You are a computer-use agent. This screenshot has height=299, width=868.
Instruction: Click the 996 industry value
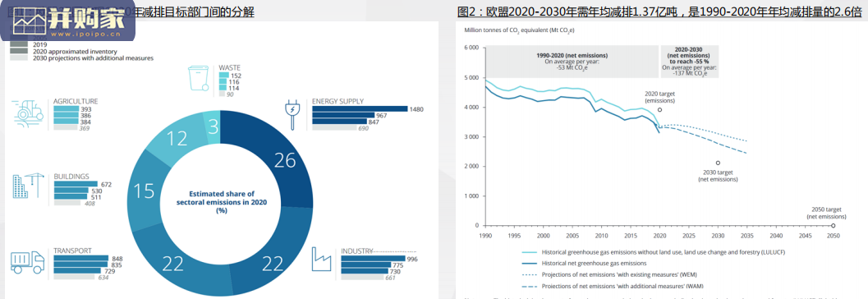pos(412,259)
